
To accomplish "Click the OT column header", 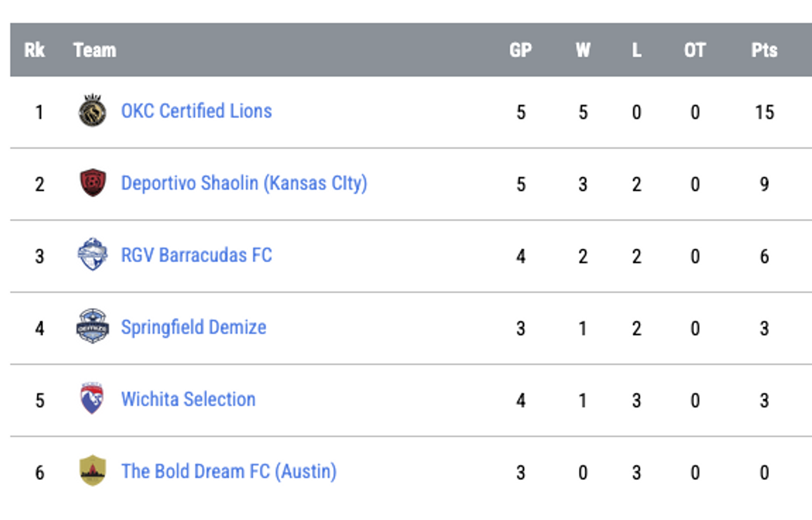I will pos(695,50).
